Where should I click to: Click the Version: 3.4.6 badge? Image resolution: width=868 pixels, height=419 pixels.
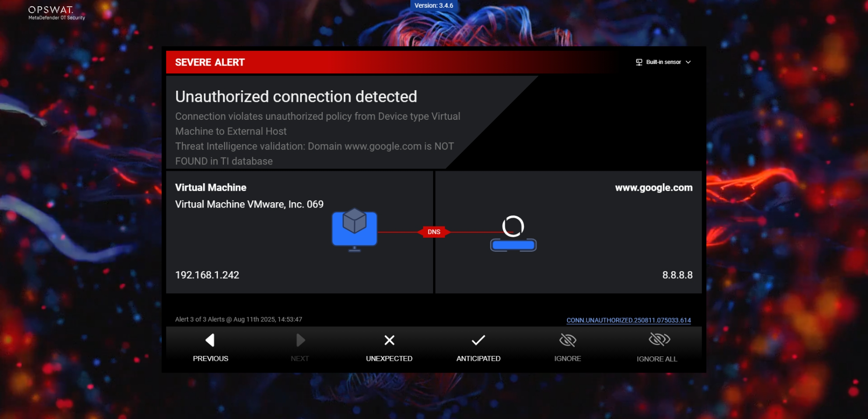coord(434,5)
